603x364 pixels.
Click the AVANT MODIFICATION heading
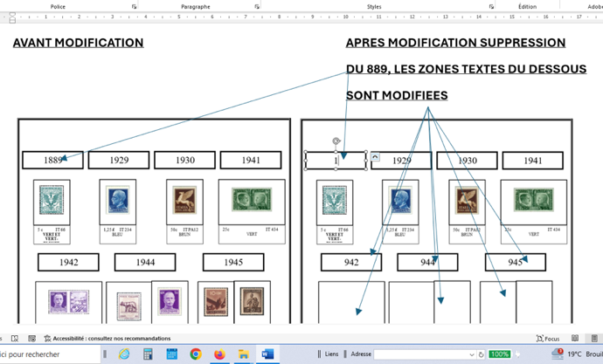79,43
